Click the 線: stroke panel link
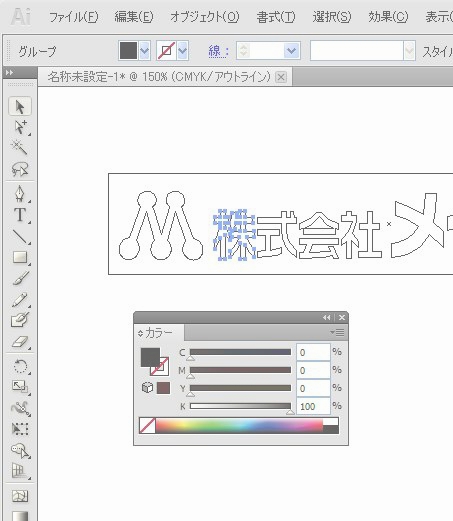 [219, 51]
